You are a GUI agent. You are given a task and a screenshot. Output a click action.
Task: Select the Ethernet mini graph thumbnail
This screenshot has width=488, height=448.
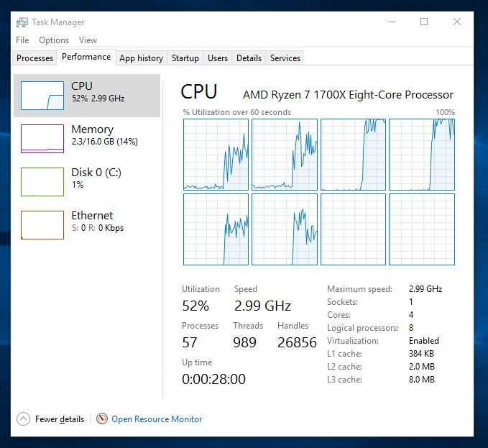(x=42, y=225)
